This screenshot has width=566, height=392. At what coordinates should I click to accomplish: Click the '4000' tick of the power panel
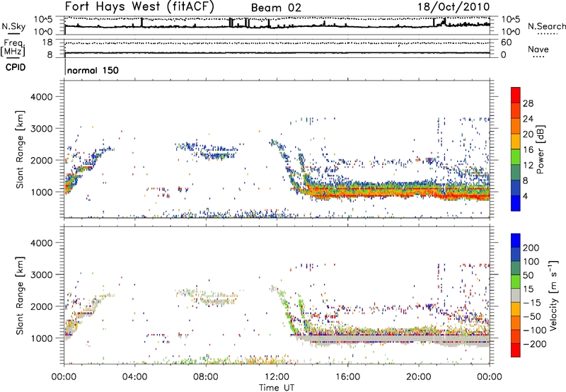(42, 97)
